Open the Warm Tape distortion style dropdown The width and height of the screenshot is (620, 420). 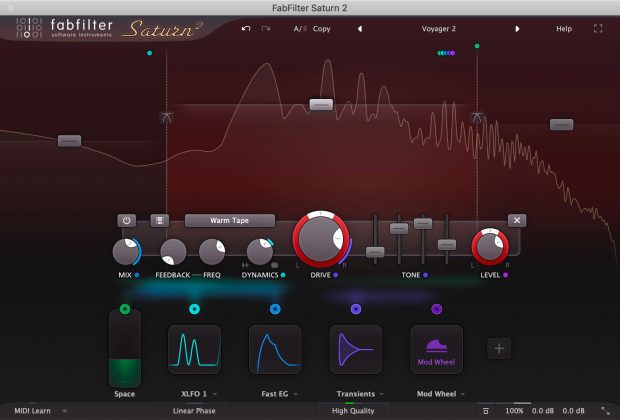[x=229, y=220]
